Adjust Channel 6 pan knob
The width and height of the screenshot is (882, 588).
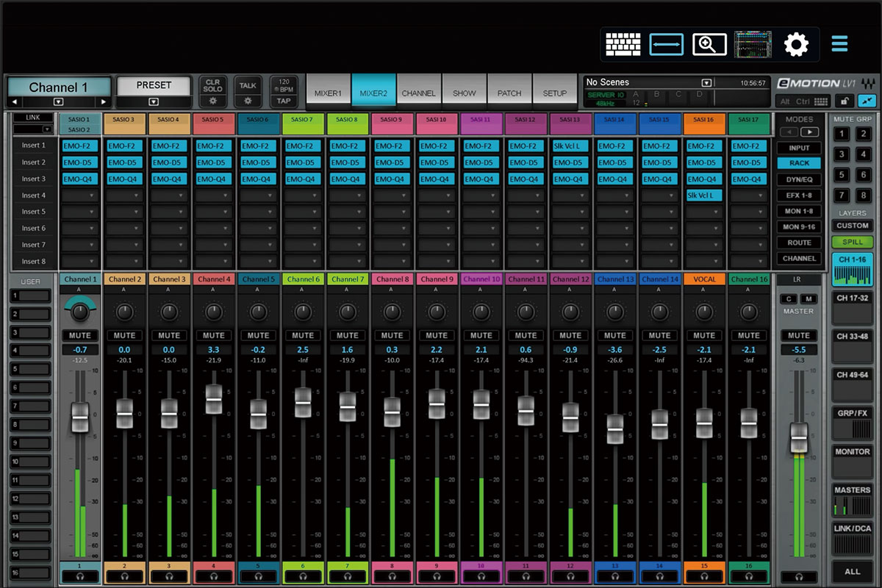click(x=304, y=312)
